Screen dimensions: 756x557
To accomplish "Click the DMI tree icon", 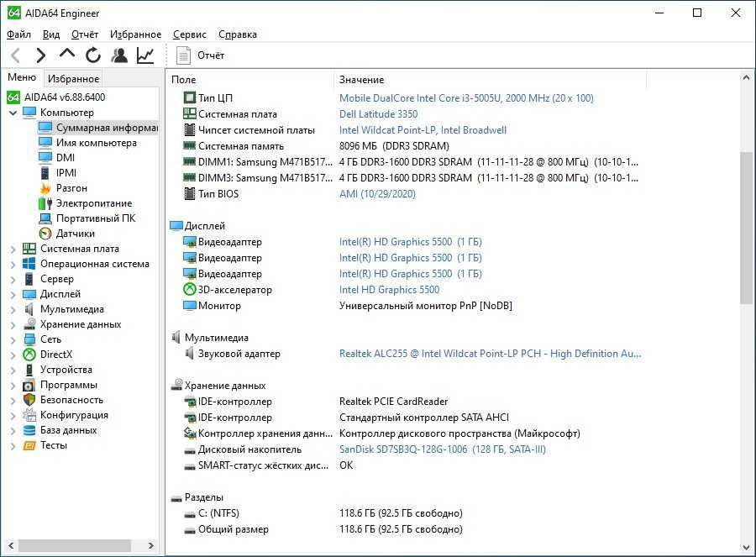I will click(x=45, y=158).
